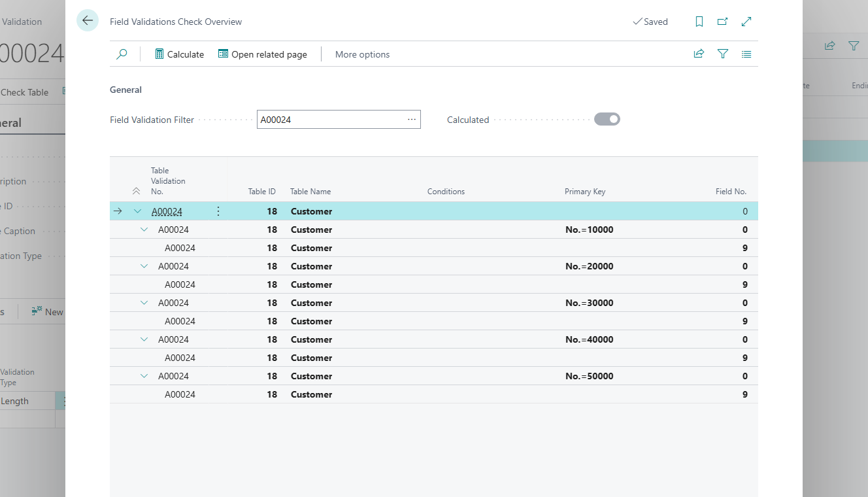Click the Table Validation No. column header
Viewport: 868px width, 497px height.
point(168,181)
